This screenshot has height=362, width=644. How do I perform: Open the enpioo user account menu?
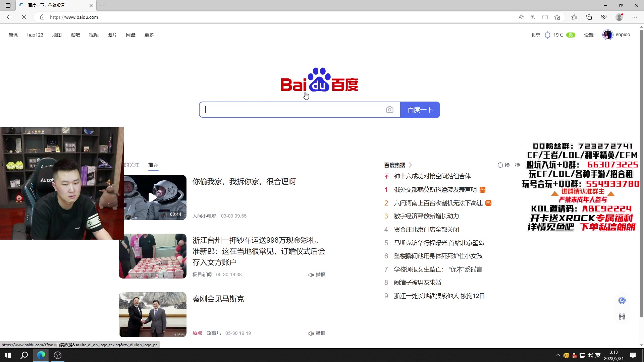(616, 35)
